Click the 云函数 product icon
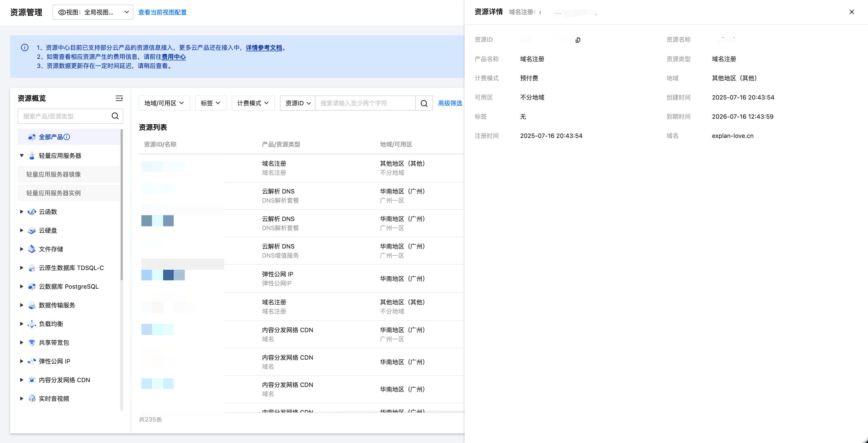Image resolution: width=868 pixels, height=443 pixels. (x=32, y=212)
